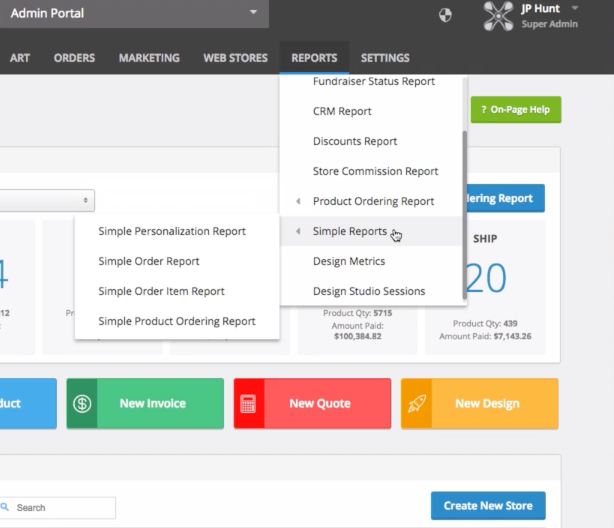Click the On-Page Help button
This screenshot has height=528, width=614.
(x=516, y=110)
